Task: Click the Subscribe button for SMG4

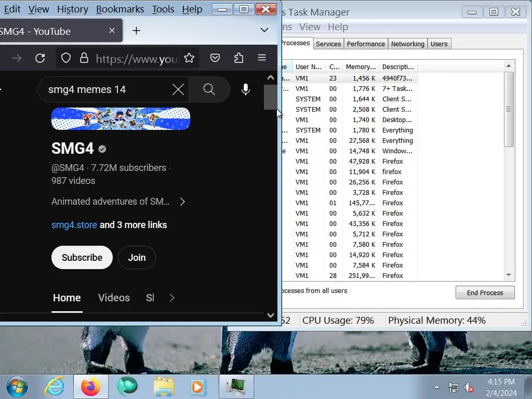Action: click(x=82, y=258)
